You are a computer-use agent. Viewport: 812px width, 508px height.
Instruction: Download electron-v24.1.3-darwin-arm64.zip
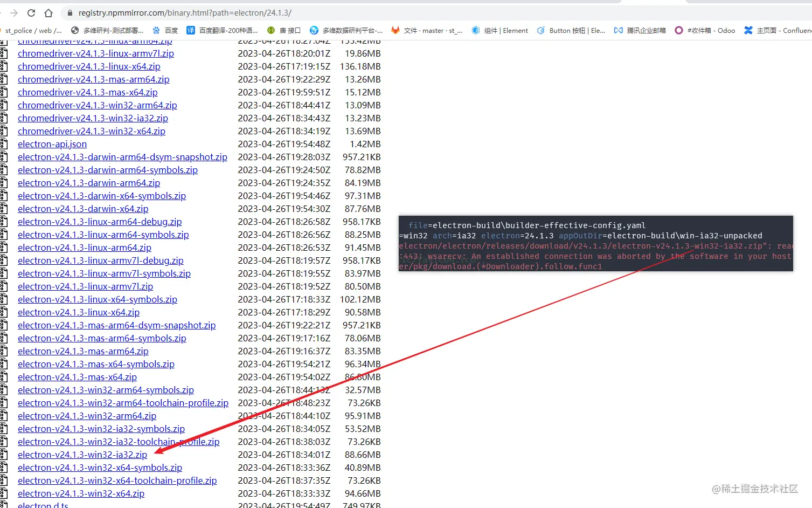(89, 183)
